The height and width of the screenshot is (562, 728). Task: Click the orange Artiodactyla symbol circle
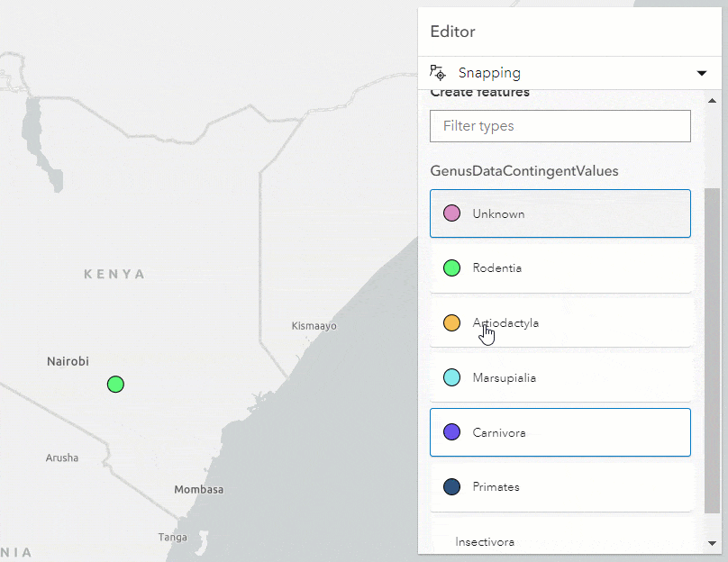451,322
